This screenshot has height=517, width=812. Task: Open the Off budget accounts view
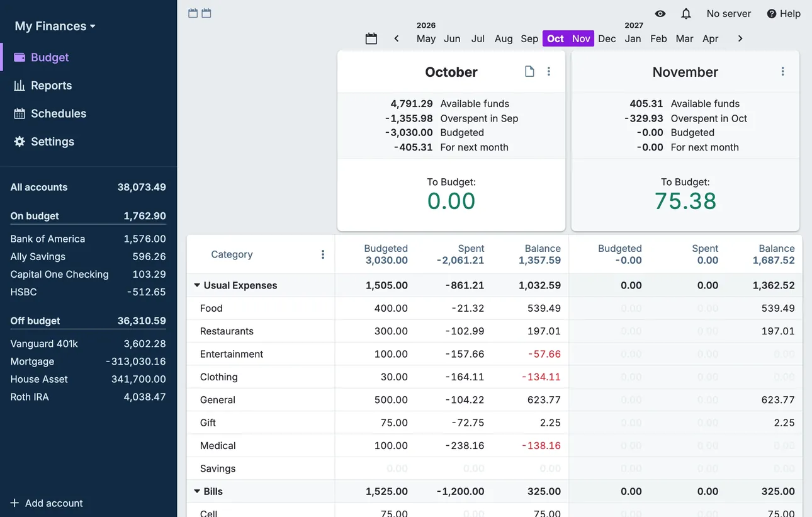(88, 321)
